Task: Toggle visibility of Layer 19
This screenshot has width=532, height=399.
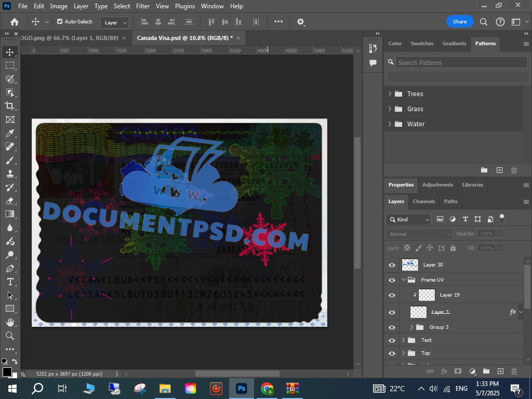Action: click(392, 295)
